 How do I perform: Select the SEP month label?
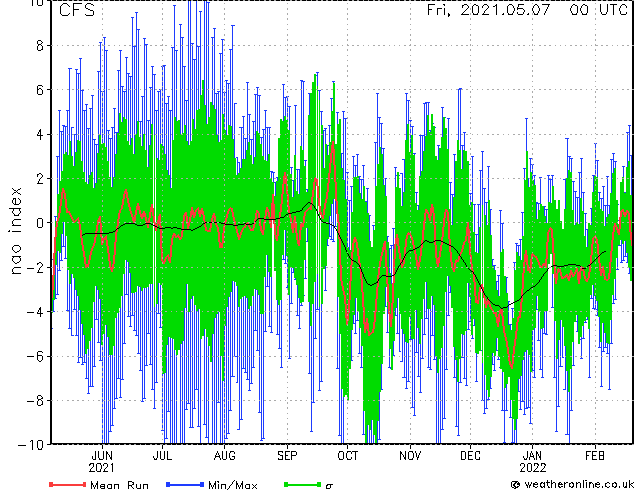click(287, 456)
